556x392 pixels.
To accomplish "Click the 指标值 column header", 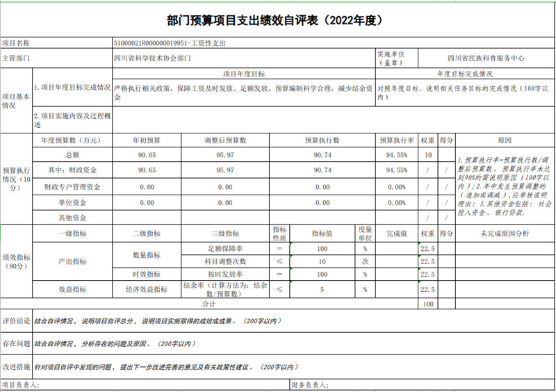I will tap(322, 234).
